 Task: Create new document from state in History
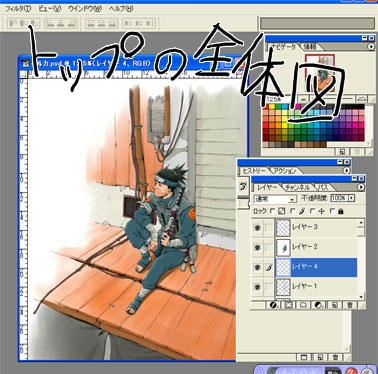click(x=304, y=357)
